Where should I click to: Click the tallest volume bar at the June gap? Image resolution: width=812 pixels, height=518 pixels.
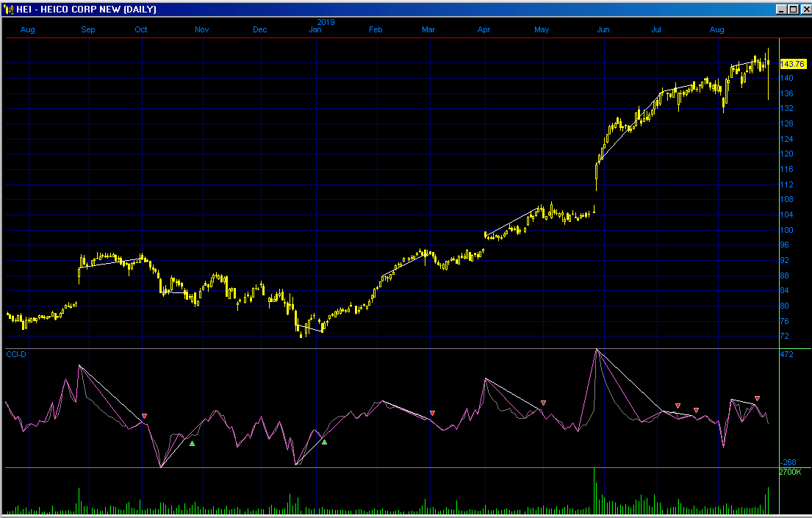(594, 491)
